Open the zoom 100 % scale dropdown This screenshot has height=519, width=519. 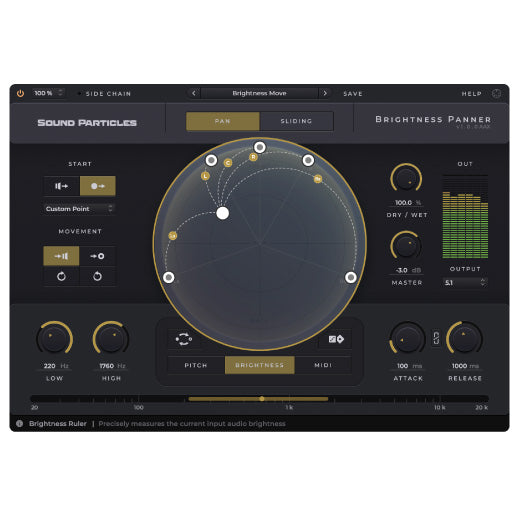pos(49,93)
